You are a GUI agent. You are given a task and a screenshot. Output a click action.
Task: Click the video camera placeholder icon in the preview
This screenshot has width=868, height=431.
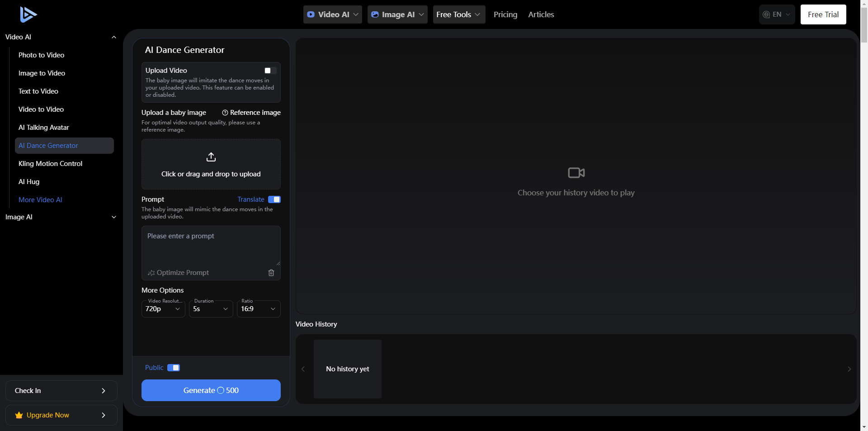(x=576, y=172)
